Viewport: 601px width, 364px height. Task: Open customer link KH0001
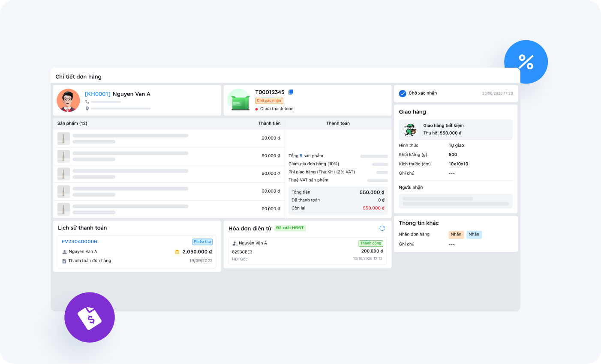[x=98, y=94]
